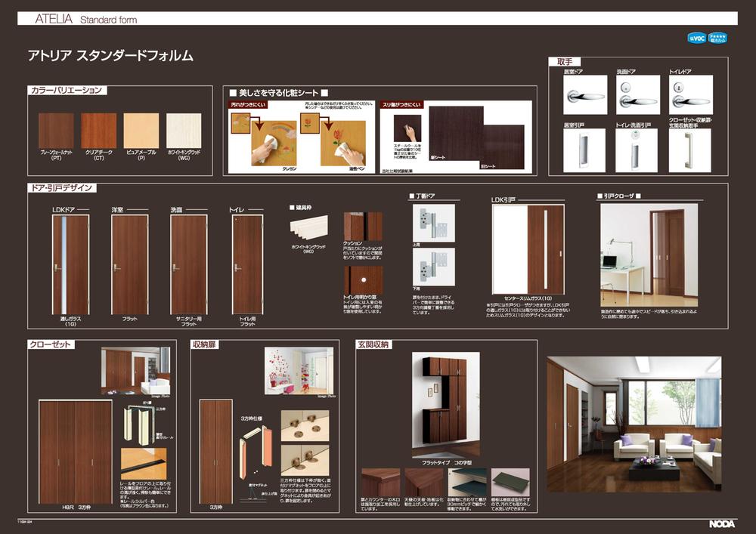Click the 玄関収納 section label
The height and width of the screenshot is (534, 756).
click(x=373, y=344)
